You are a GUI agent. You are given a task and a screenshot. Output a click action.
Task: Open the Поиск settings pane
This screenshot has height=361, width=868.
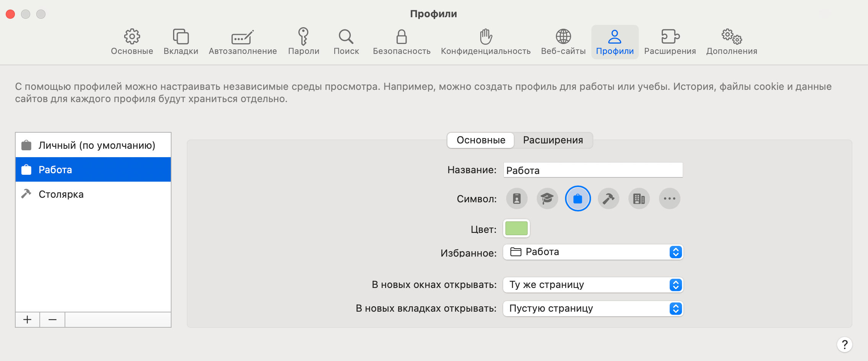(x=346, y=42)
